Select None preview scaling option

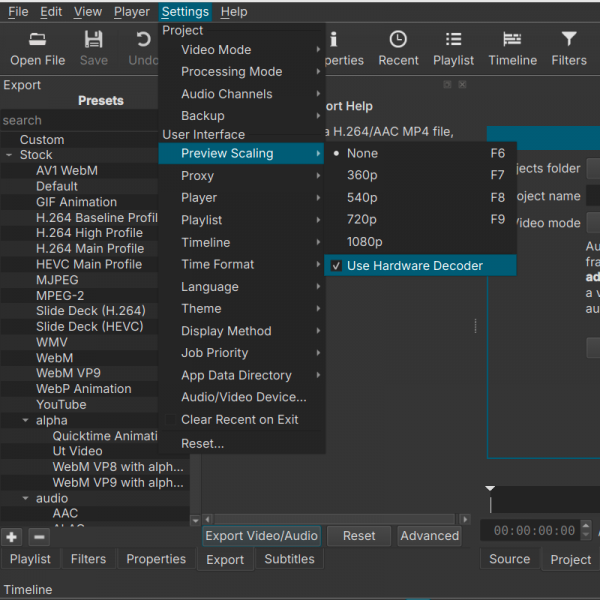pos(362,154)
